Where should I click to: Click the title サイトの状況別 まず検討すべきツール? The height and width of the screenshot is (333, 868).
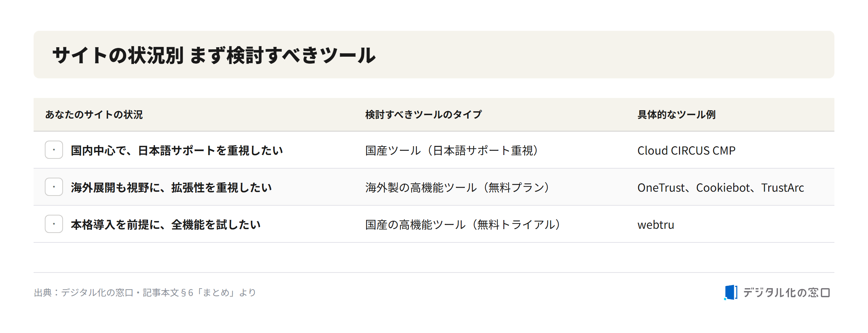(x=214, y=55)
